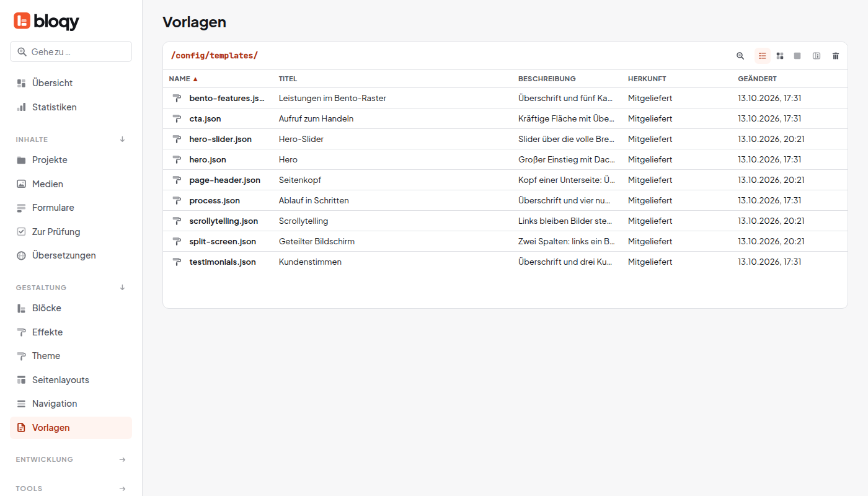Click the bloqy logo
This screenshot has width=868, height=496.
pos(46,21)
